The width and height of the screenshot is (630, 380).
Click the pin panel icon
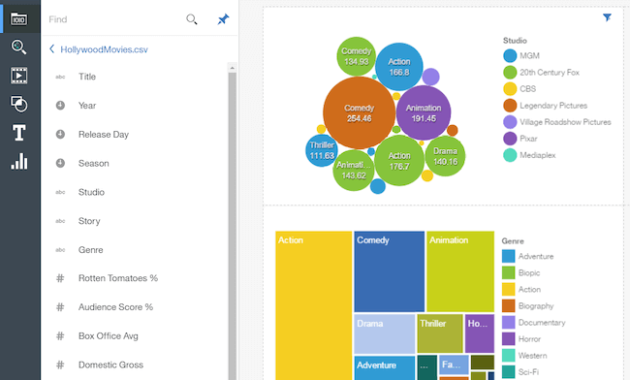click(x=223, y=19)
